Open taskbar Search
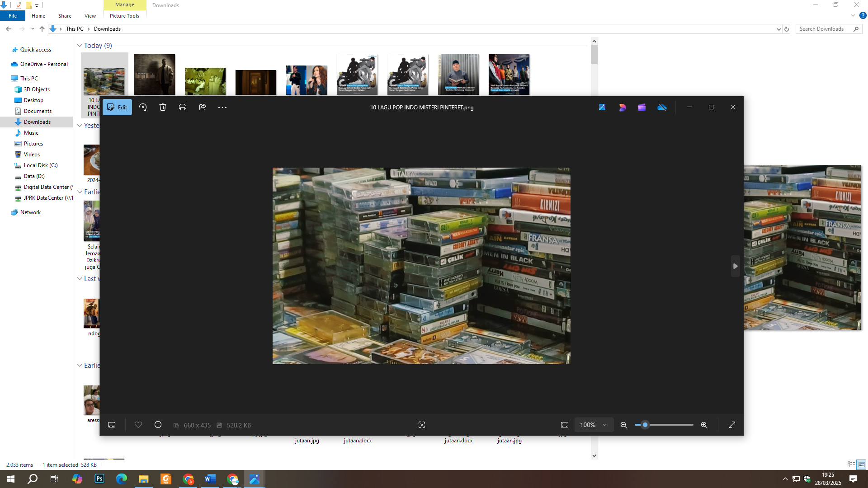868x488 pixels. coord(33,479)
